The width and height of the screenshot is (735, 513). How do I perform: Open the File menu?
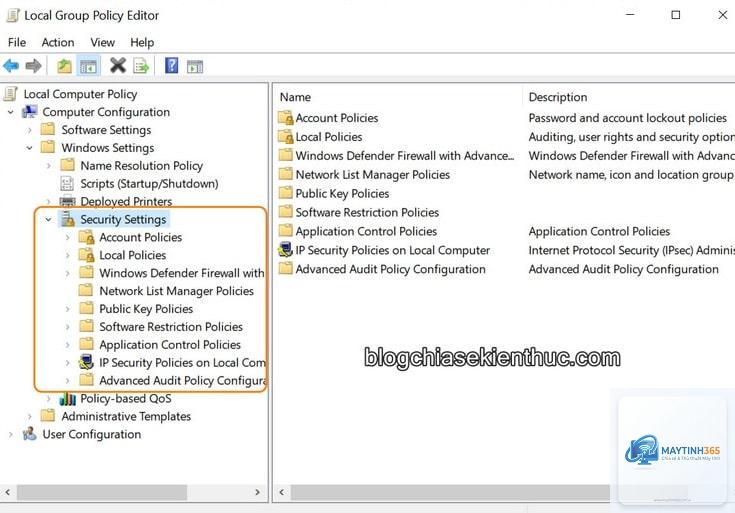pos(17,43)
